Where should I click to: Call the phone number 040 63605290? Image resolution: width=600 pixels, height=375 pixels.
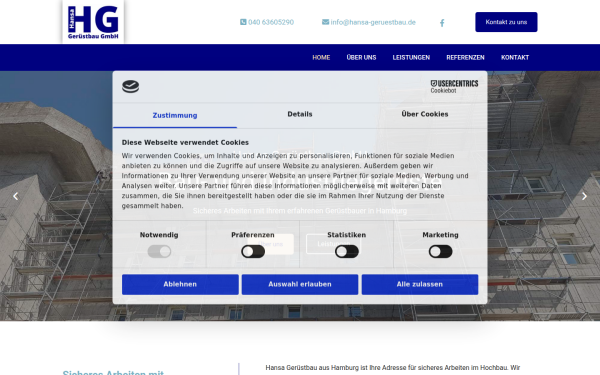point(271,22)
